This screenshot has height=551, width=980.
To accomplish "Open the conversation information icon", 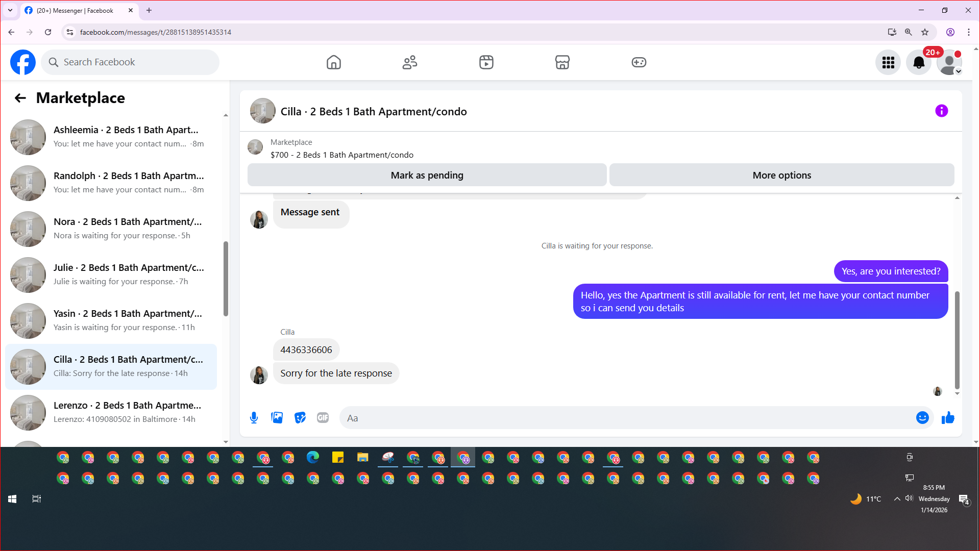I will tap(941, 111).
